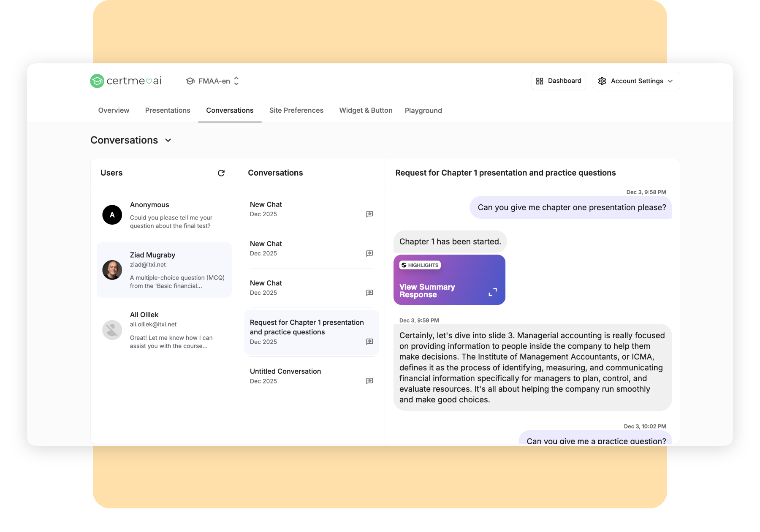Refresh the Users list
This screenshot has height=532, width=760.
[221, 173]
